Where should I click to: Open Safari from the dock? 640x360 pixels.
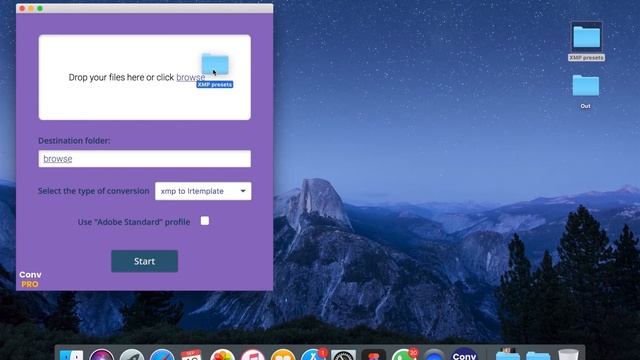162,356
